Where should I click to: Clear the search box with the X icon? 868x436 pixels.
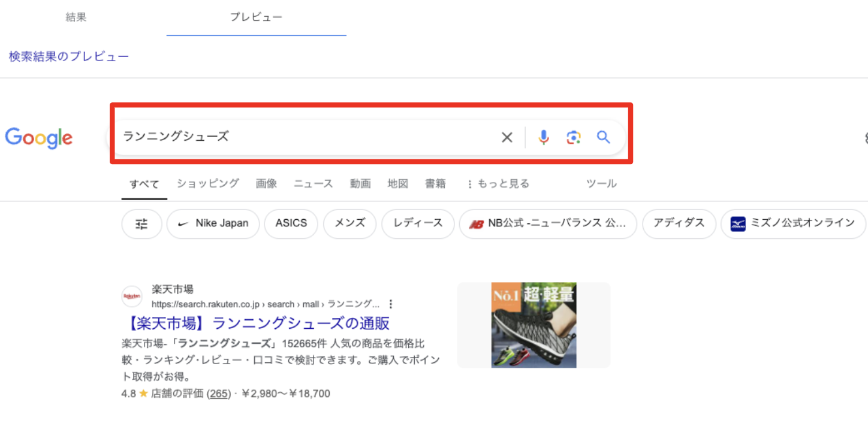point(507,138)
